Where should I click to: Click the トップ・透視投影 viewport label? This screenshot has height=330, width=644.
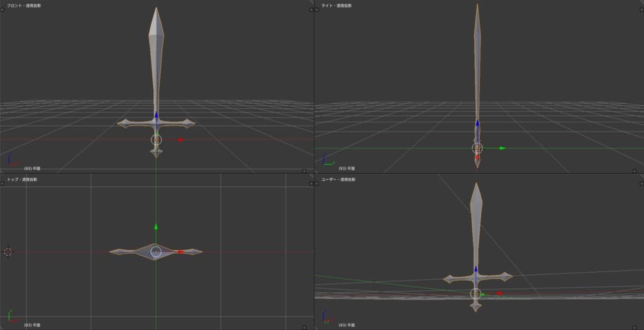[22, 179]
